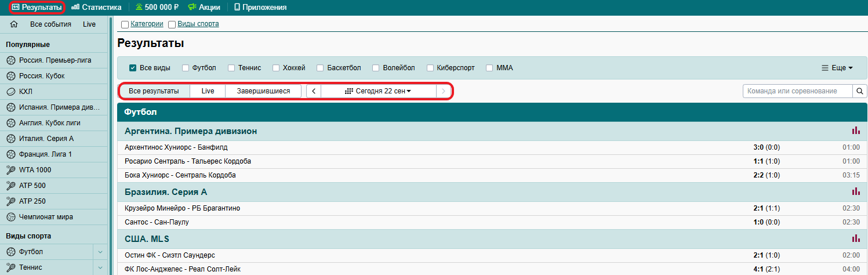Open the Приложения apps page

[x=260, y=8]
